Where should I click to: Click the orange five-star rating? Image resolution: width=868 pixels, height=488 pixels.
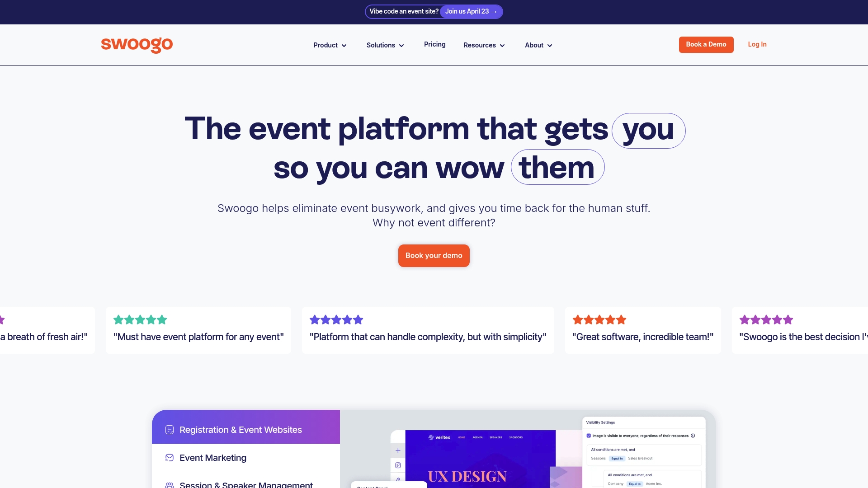tap(599, 320)
